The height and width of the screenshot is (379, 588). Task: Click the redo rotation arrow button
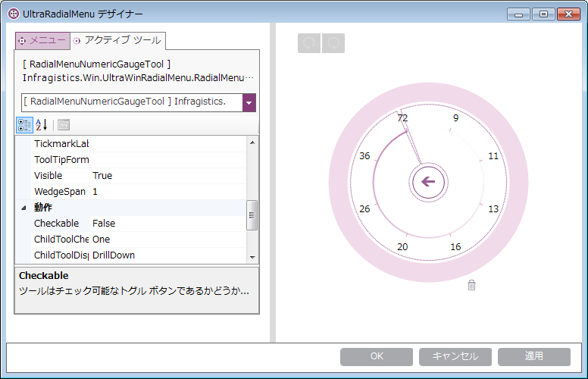point(333,43)
